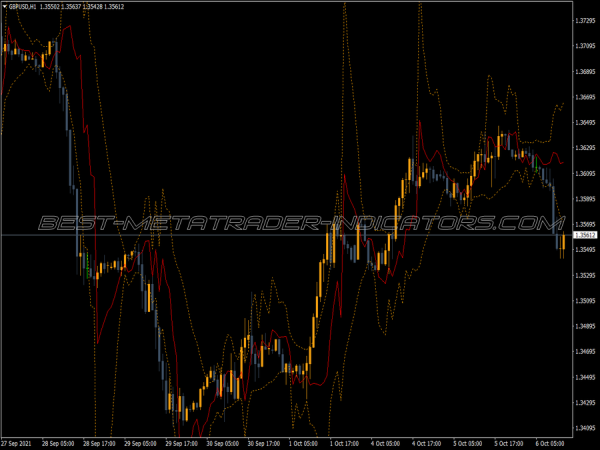Image resolution: width=600 pixels, height=450 pixels.
Task: Click the right end of red indicator line
Action: (563, 162)
